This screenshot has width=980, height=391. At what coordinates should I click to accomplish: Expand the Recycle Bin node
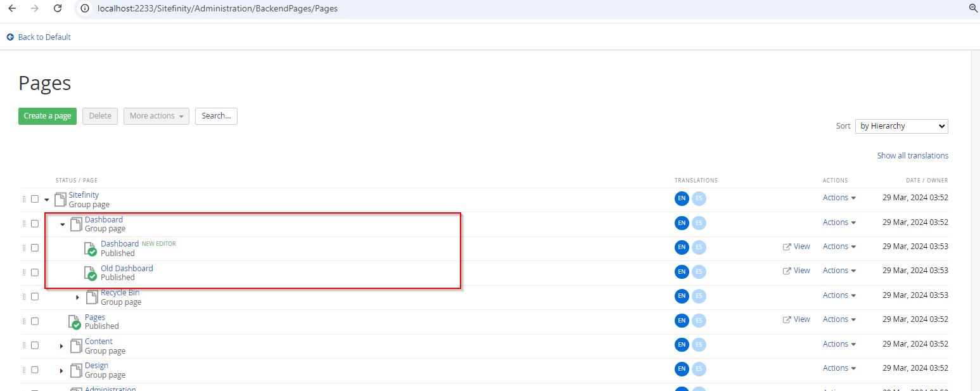click(78, 297)
